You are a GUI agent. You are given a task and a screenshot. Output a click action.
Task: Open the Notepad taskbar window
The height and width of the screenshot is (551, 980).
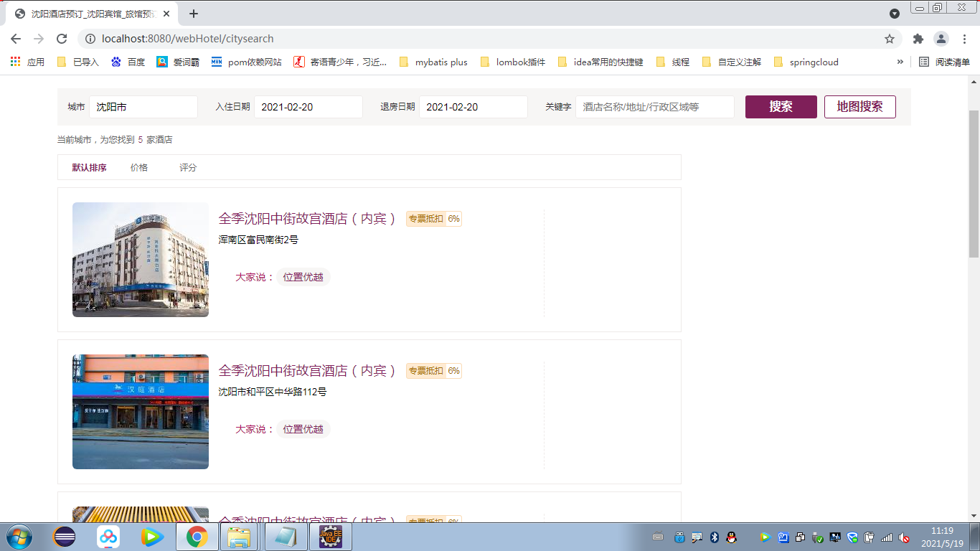(x=286, y=537)
